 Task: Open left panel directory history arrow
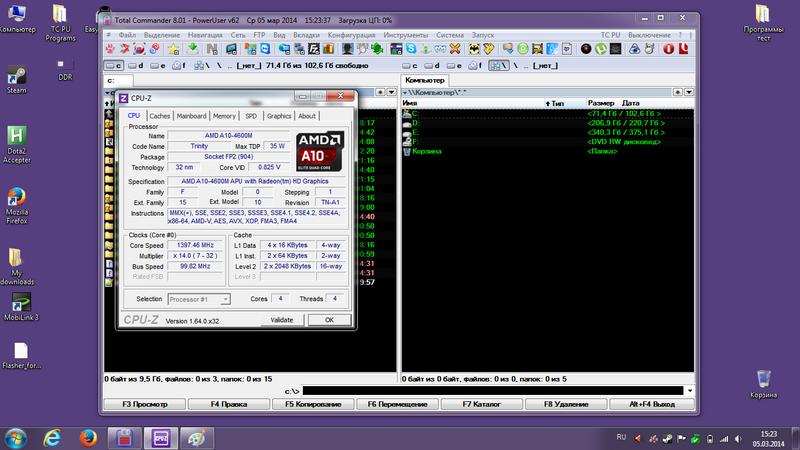coord(391,92)
